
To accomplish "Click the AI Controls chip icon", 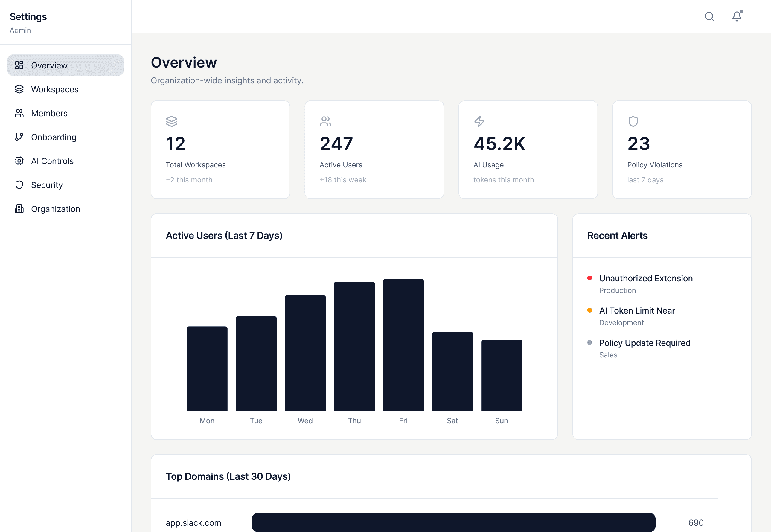I will click(x=19, y=161).
